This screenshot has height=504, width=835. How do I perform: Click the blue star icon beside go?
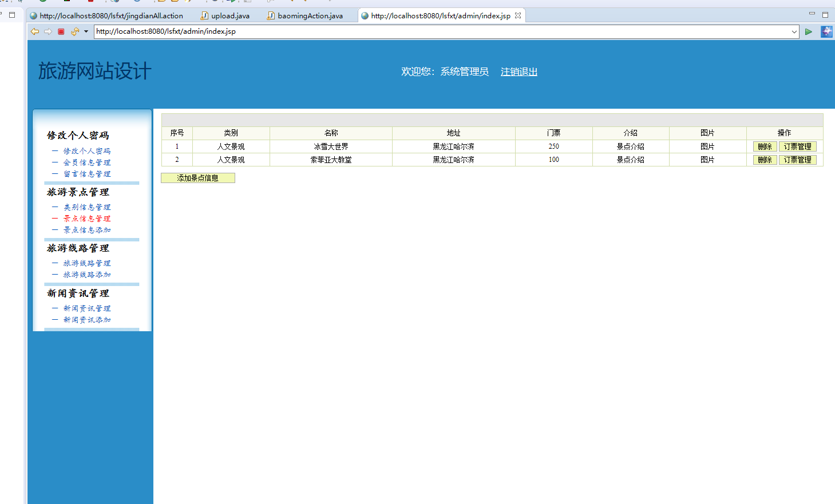point(826,31)
